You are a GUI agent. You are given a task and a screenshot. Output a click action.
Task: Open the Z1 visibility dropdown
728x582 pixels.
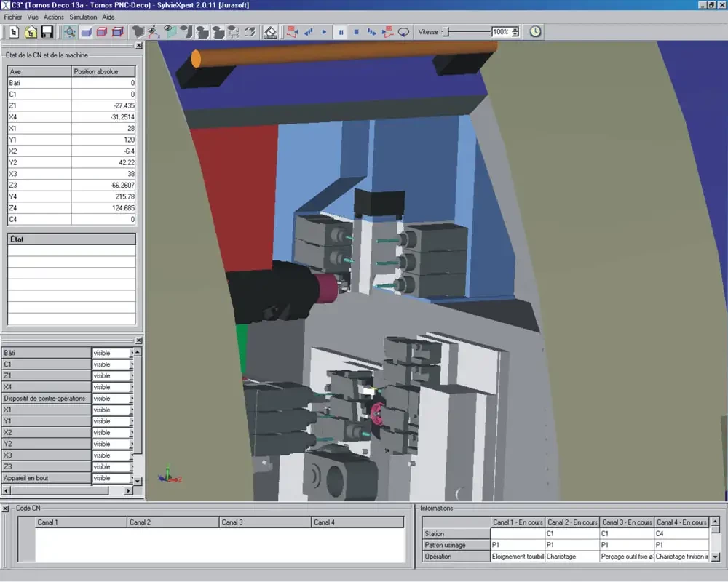132,375
